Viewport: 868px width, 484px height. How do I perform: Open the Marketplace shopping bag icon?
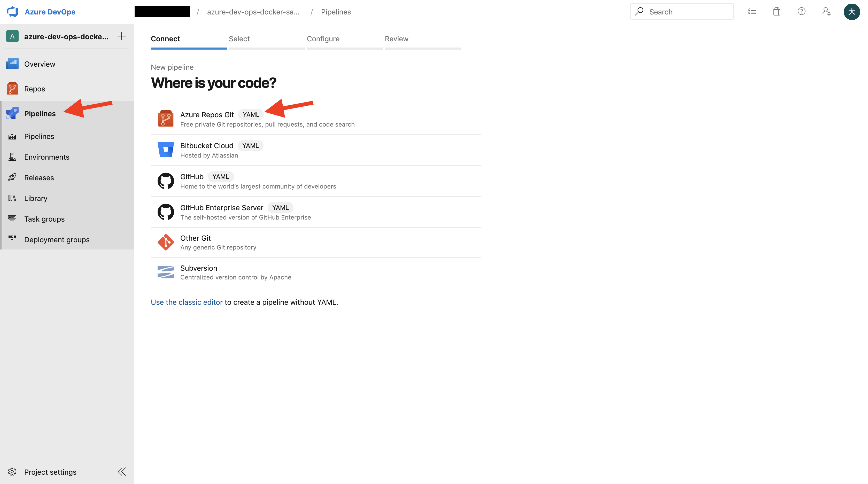[x=777, y=12]
